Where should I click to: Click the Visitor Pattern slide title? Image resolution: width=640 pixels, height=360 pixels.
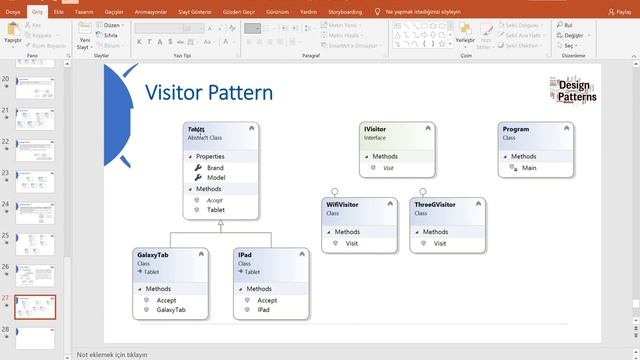point(209,92)
